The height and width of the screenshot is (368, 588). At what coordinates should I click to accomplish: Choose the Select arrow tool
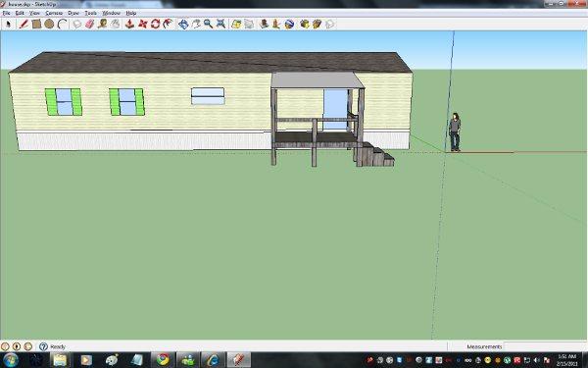(9, 24)
